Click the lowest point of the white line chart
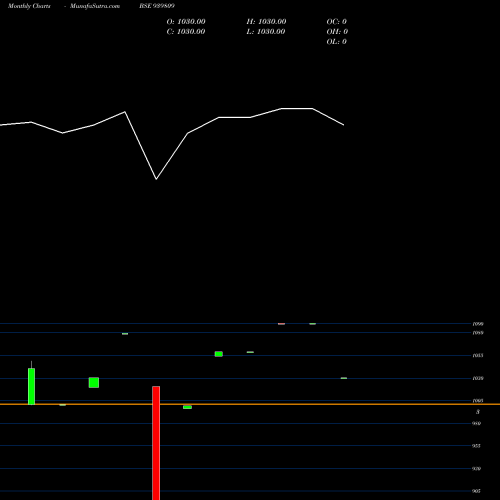This screenshot has height=500, width=500. coord(156,179)
